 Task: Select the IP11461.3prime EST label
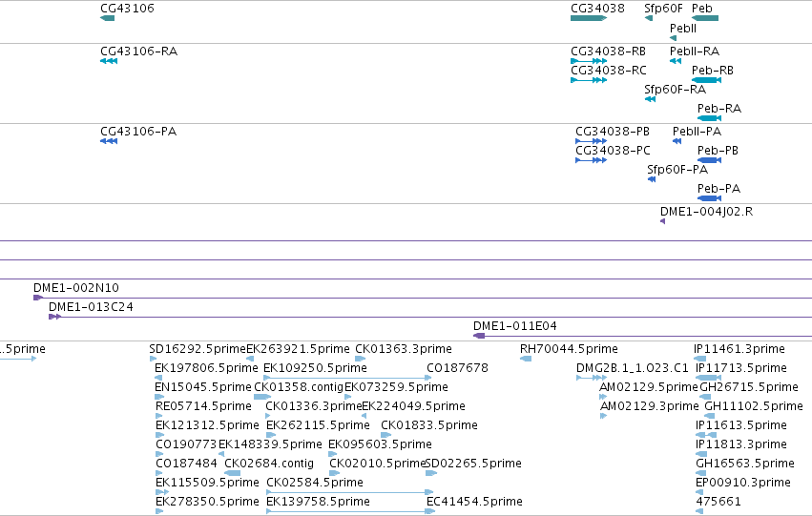tap(739, 349)
